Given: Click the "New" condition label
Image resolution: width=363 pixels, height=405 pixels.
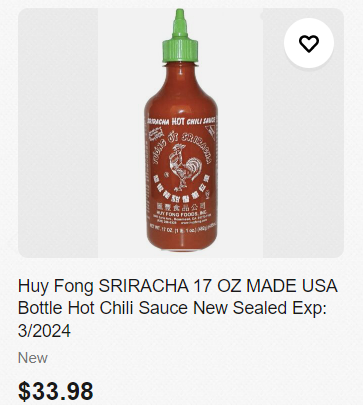Looking at the screenshot, I should pyautogui.click(x=33, y=358).
